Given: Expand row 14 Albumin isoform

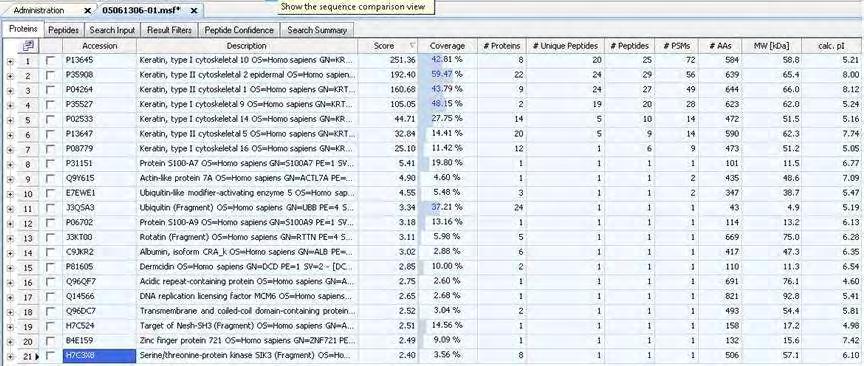Looking at the screenshot, I should coord(10,253).
